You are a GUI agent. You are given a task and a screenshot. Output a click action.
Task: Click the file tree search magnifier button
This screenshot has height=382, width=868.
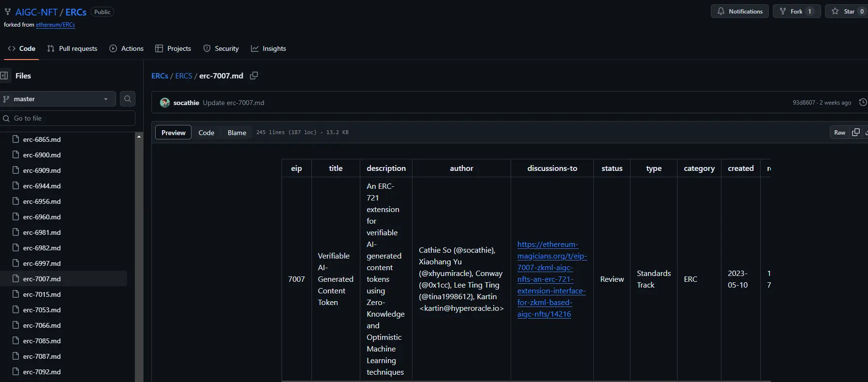click(x=128, y=99)
